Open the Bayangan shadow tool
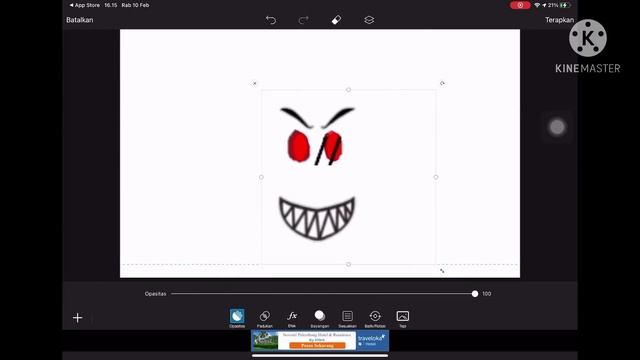 [x=320, y=318]
